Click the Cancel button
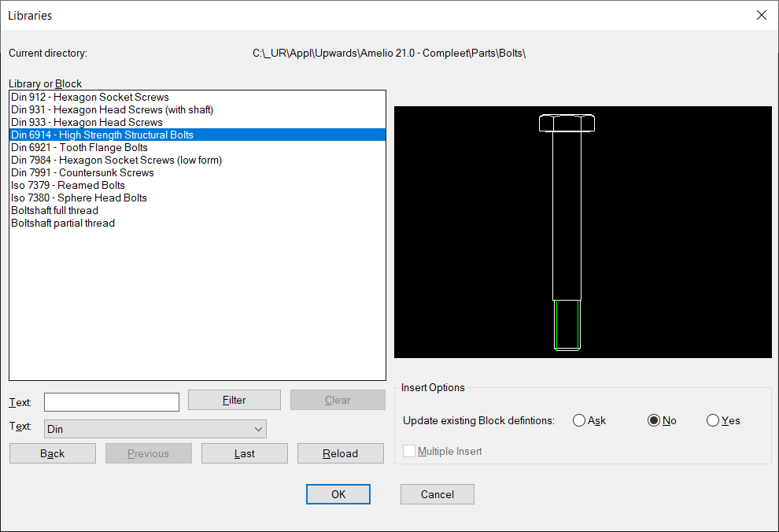 437,494
